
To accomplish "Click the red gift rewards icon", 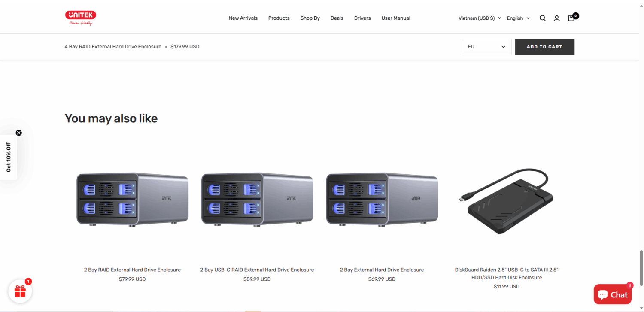I will (20, 291).
